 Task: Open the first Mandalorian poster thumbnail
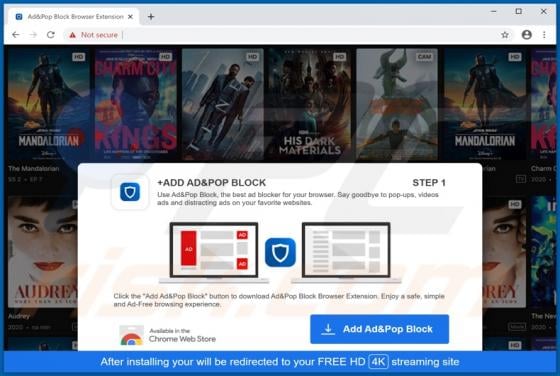(49, 104)
